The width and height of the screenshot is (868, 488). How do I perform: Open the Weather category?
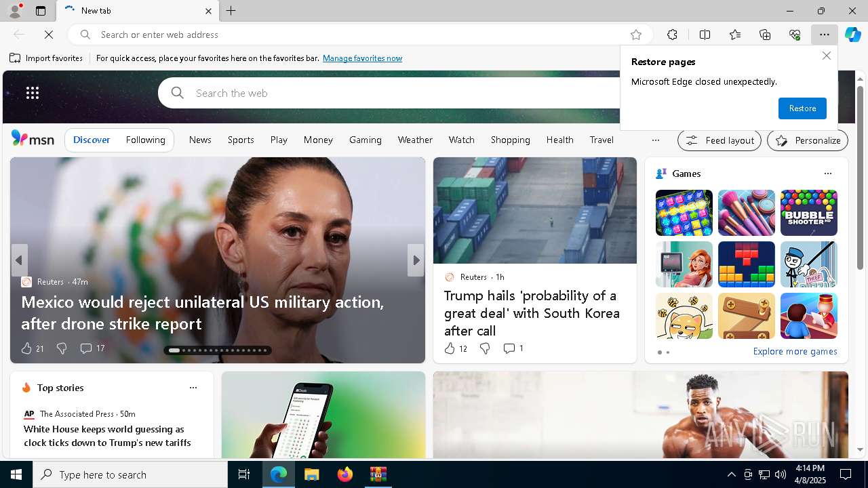415,140
